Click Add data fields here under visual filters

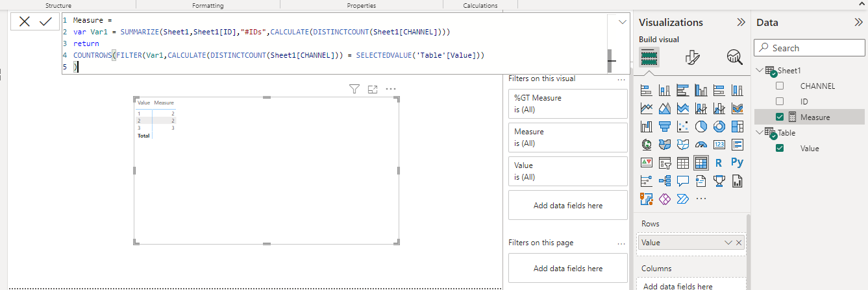[568, 206]
